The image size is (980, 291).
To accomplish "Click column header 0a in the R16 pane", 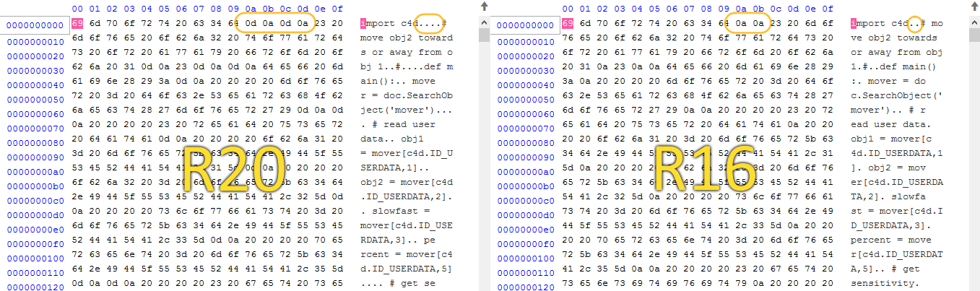I will coord(742,9).
